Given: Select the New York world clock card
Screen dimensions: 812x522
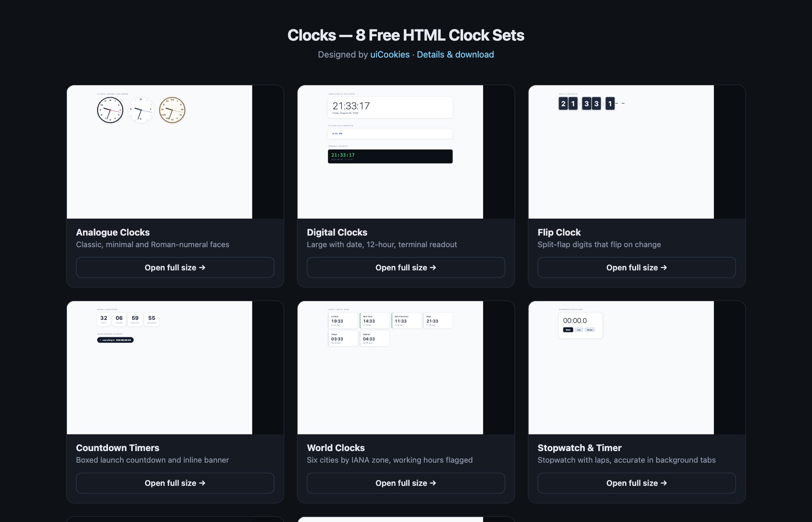Looking at the screenshot, I should [375, 320].
